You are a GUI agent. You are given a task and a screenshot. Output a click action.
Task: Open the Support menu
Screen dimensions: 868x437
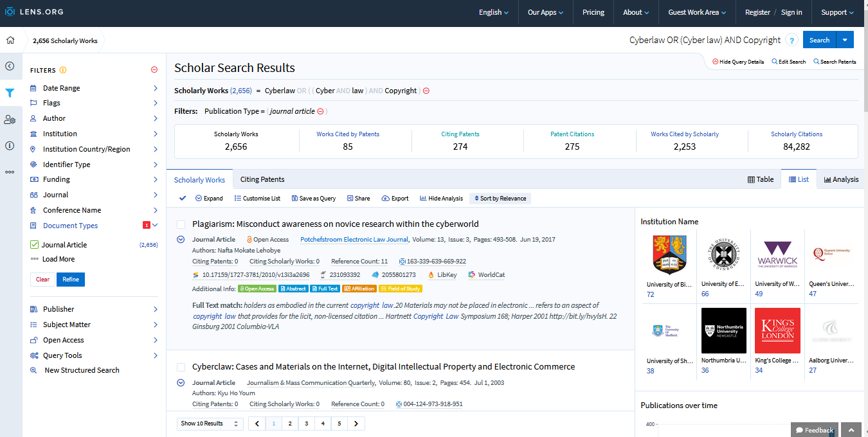838,12
